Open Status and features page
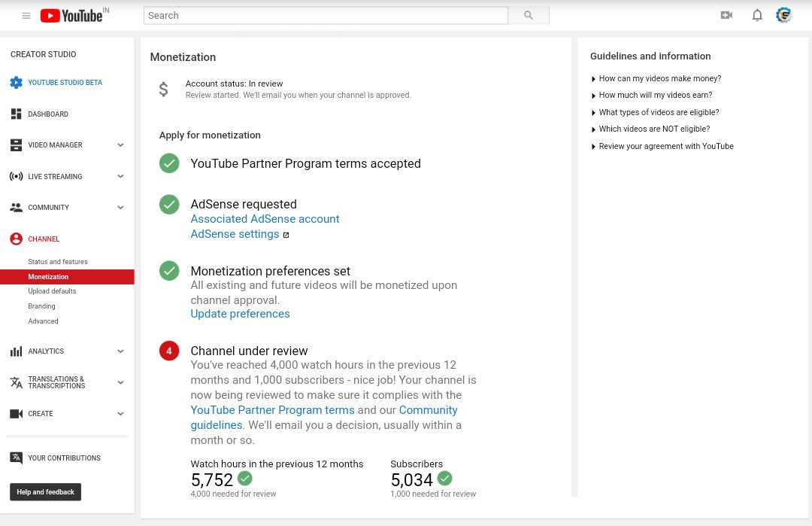Image resolution: width=812 pixels, height=526 pixels. [x=57, y=262]
